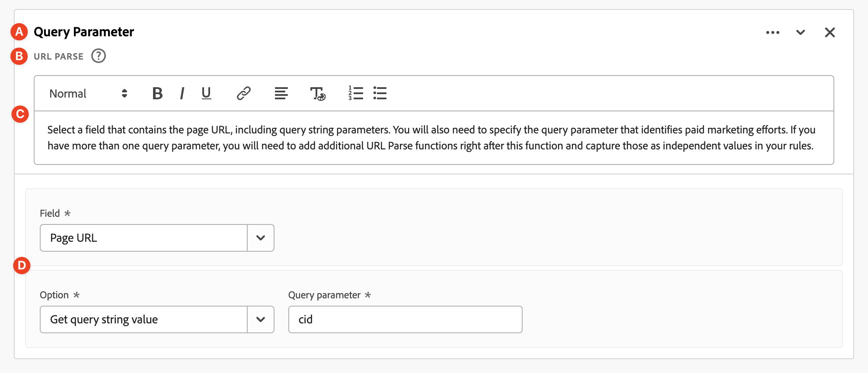
Task: Select the Get query string value combo box
Action: [x=144, y=319]
